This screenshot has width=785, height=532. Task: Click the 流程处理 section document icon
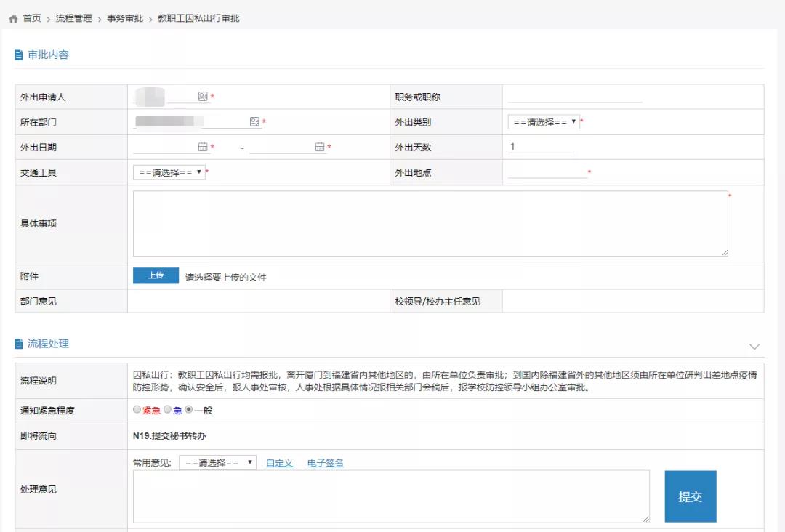coord(19,344)
